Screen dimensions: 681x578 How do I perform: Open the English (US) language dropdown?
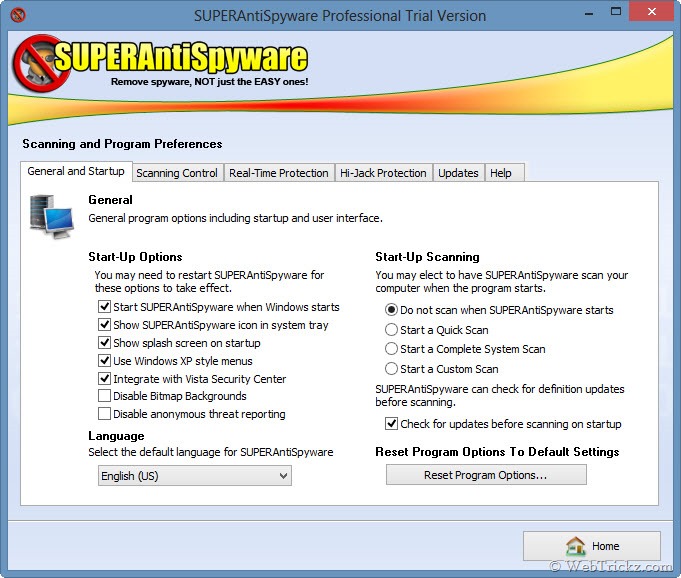[x=195, y=476]
